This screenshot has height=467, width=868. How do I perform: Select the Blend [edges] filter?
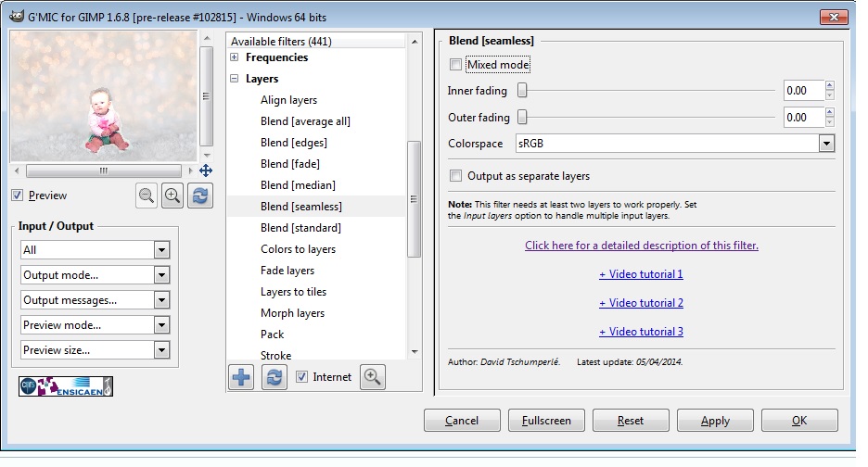[x=294, y=143]
